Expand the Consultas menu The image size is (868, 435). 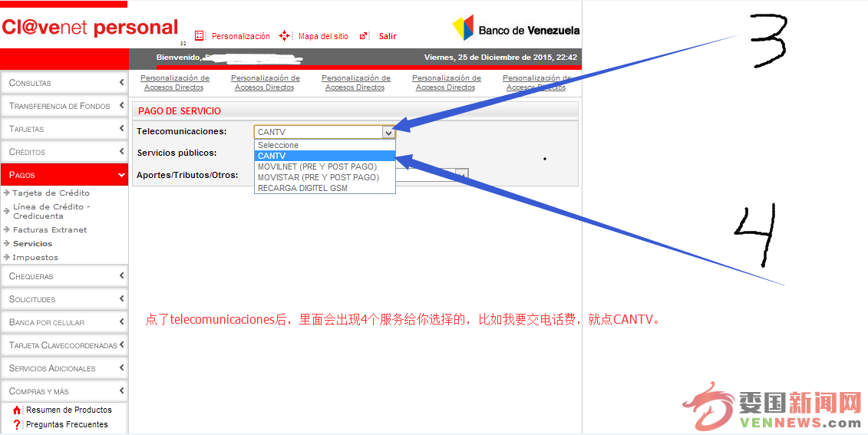[64, 82]
